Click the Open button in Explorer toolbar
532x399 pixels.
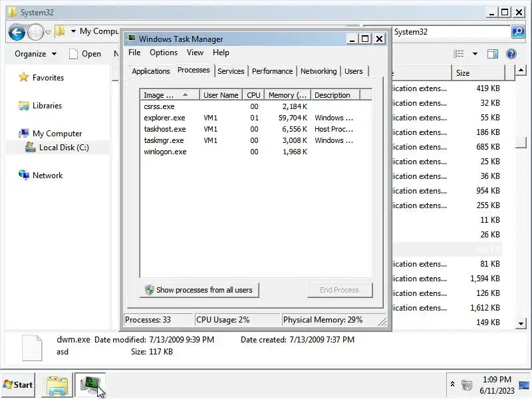point(85,54)
